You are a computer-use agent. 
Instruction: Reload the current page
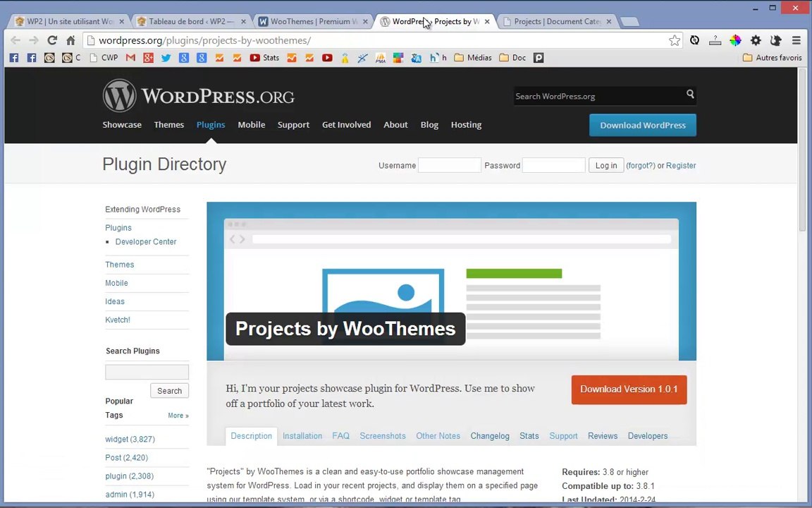click(51, 40)
